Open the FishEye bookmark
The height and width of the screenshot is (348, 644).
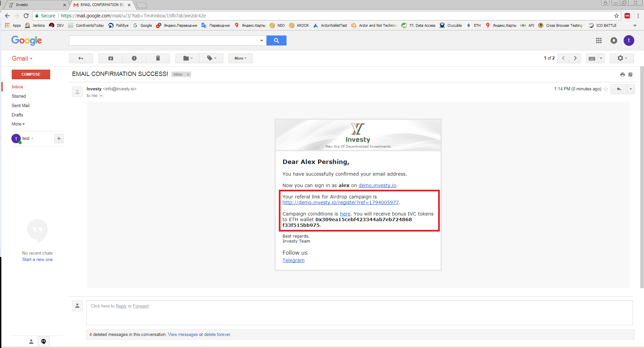118,25
